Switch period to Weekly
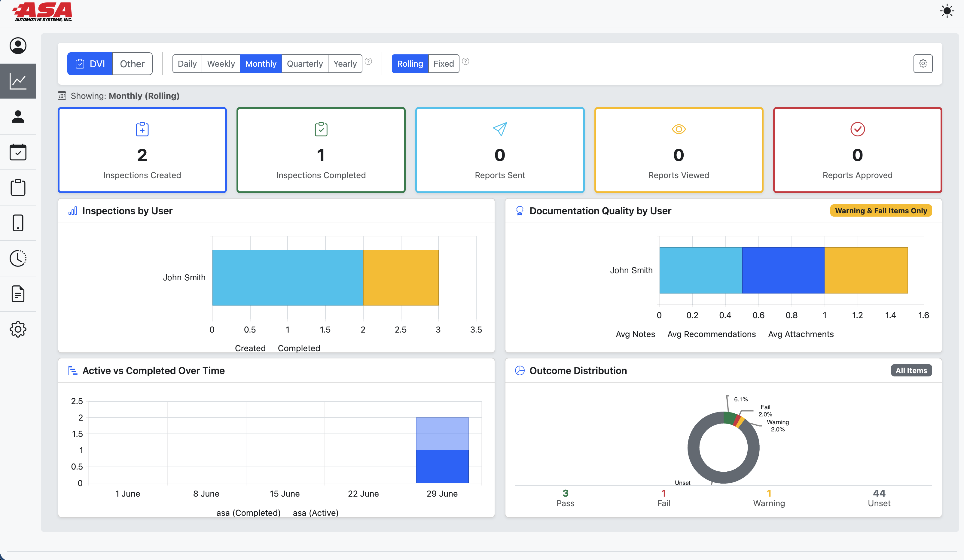Image resolution: width=964 pixels, height=560 pixels. pyautogui.click(x=221, y=63)
